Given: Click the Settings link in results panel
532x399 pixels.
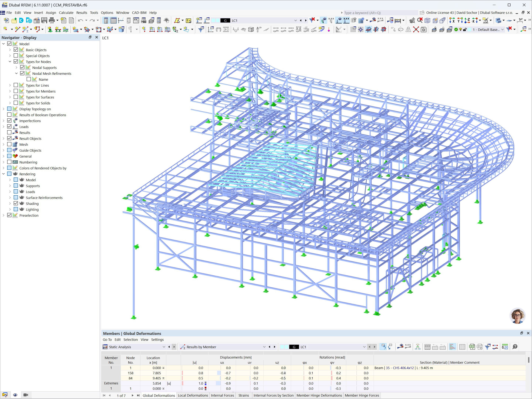Looking at the screenshot, I should [x=157, y=340].
